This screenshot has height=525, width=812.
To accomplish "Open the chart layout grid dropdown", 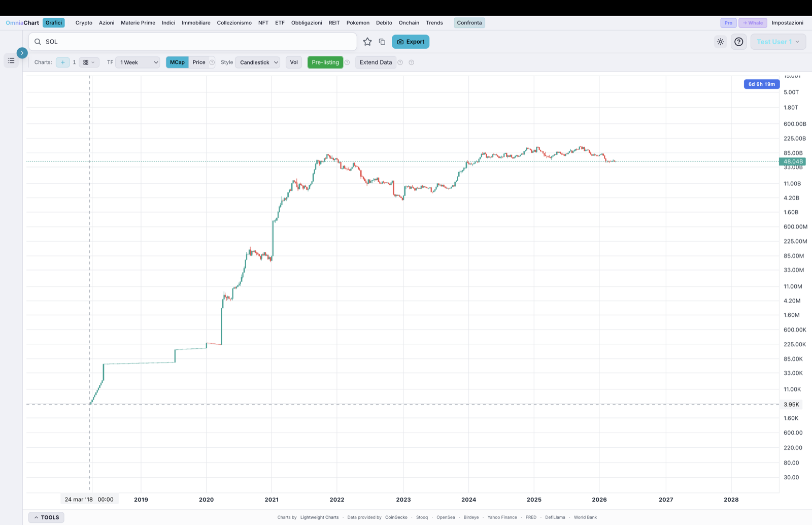I will tap(89, 62).
